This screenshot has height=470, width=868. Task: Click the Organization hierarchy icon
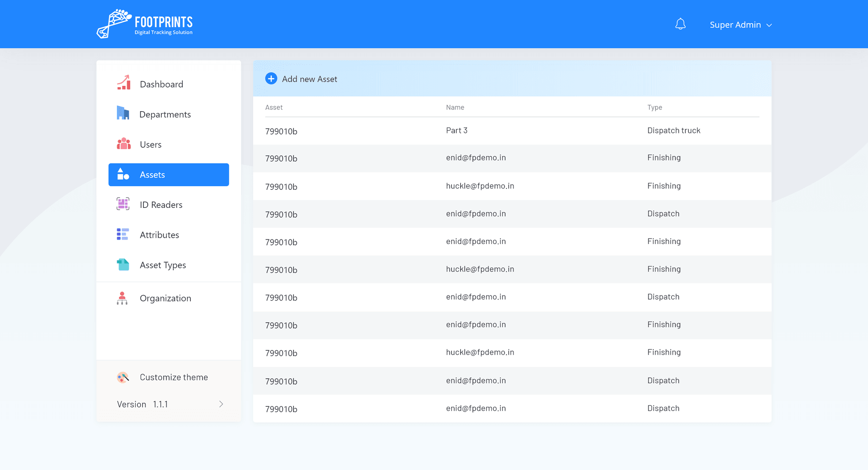(122, 298)
